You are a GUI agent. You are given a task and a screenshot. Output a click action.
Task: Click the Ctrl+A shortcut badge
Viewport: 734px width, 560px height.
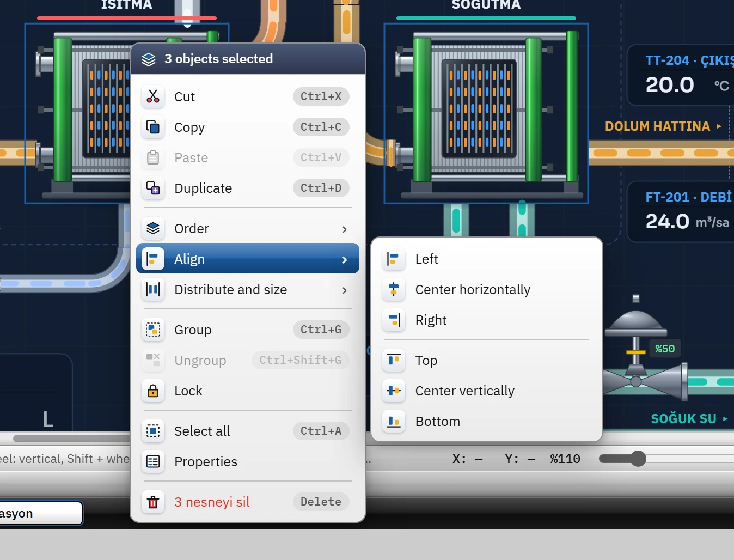click(x=321, y=431)
